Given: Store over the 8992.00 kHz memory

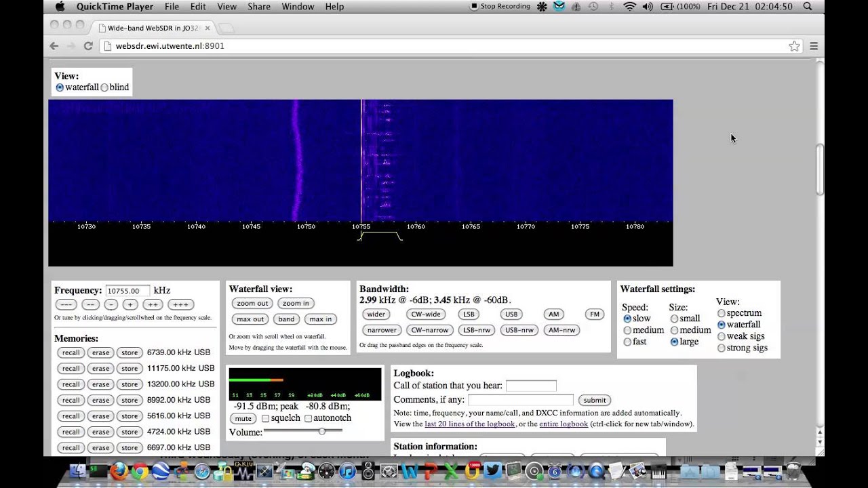Looking at the screenshot, I should (x=130, y=400).
